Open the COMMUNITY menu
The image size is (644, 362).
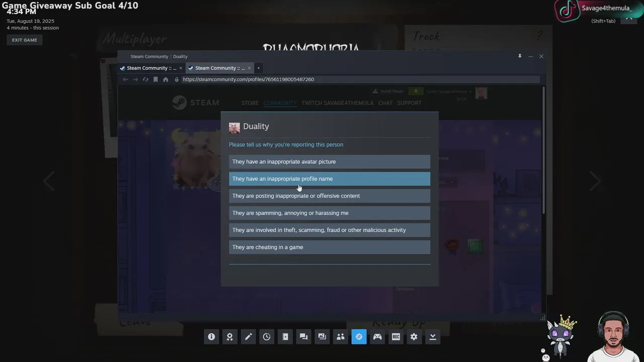[x=280, y=103]
